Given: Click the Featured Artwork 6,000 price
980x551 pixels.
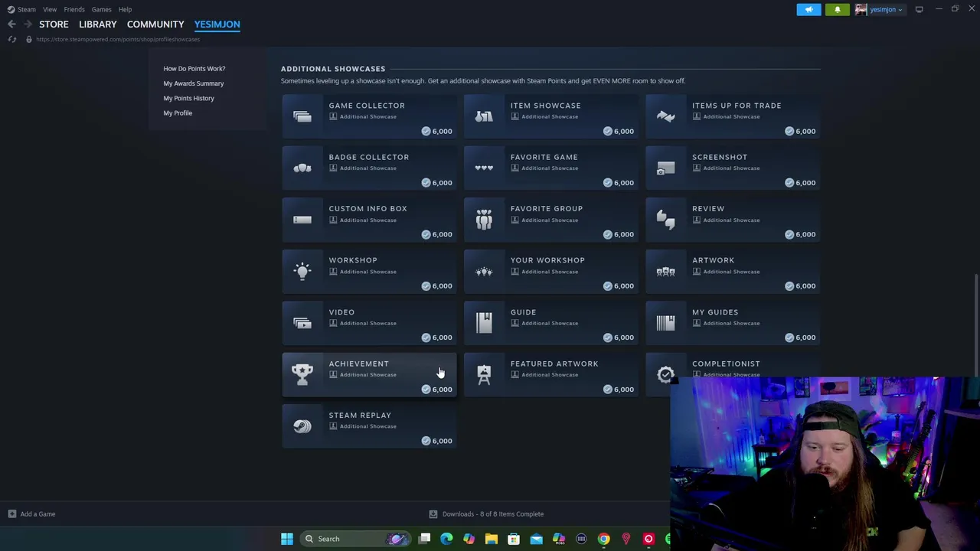Looking at the screenshot, I should [618, 390].
